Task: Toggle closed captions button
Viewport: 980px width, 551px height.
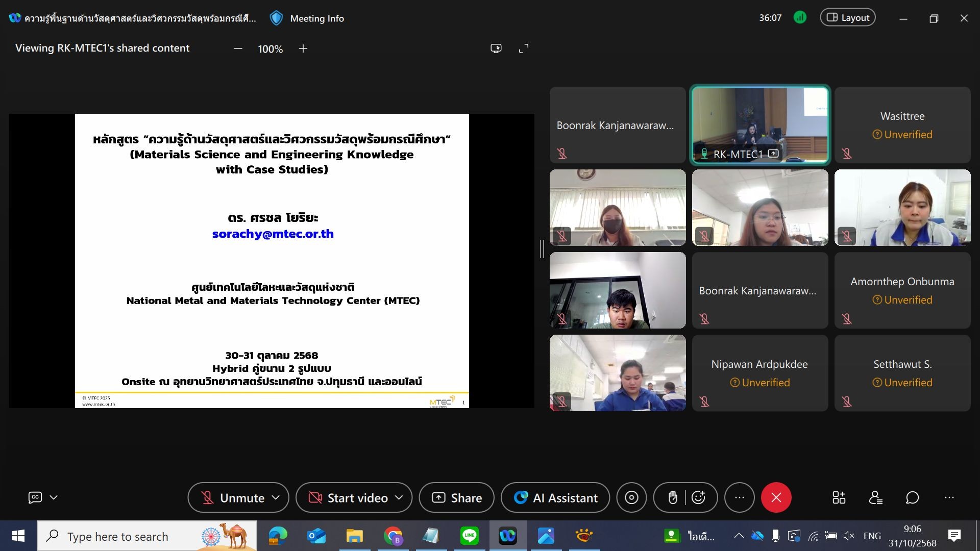Action: [35, 497]
